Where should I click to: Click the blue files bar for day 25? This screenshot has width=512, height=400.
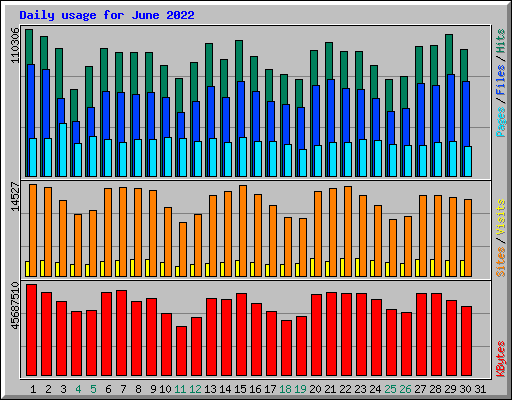point(391,128)
